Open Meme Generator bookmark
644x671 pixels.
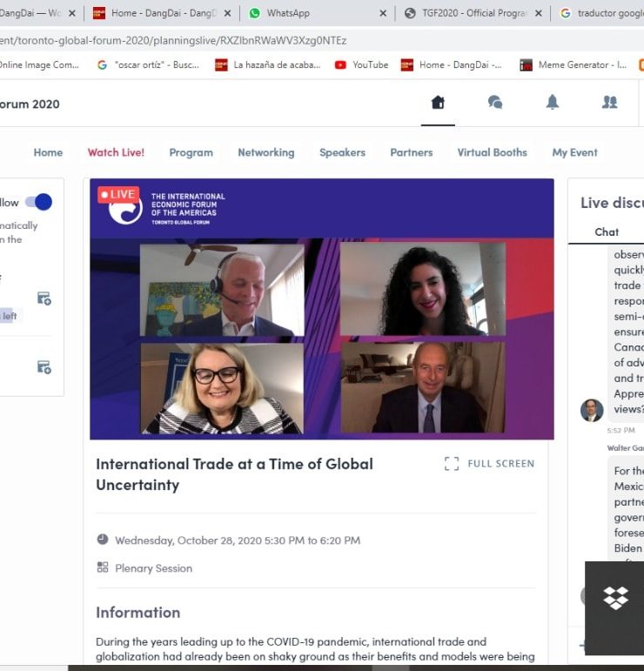pyautogui.click(x=574, y=65)
